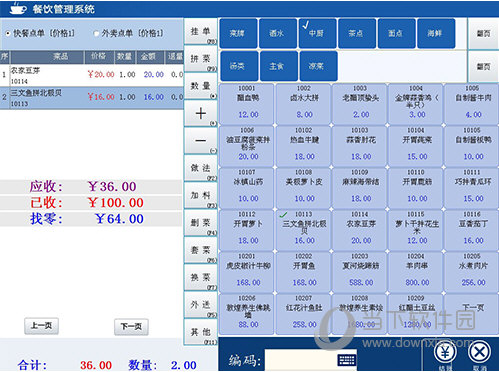Add dish 10001 priced 12.00

(247, 104)
